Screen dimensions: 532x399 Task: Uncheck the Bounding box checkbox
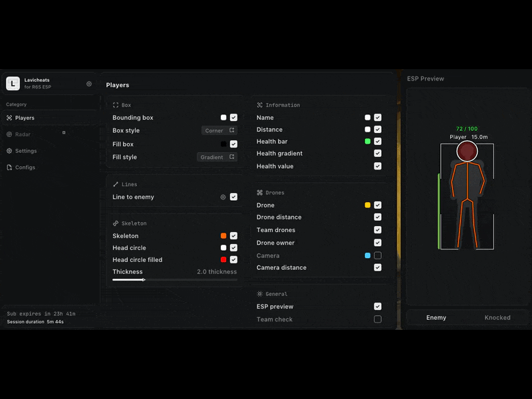[x=233, y=118]
